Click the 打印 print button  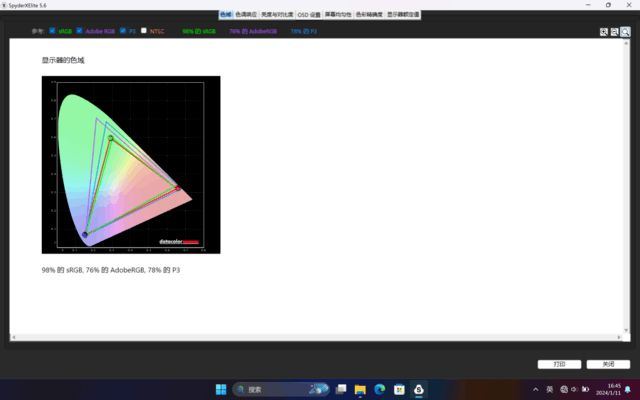point(559,364)
